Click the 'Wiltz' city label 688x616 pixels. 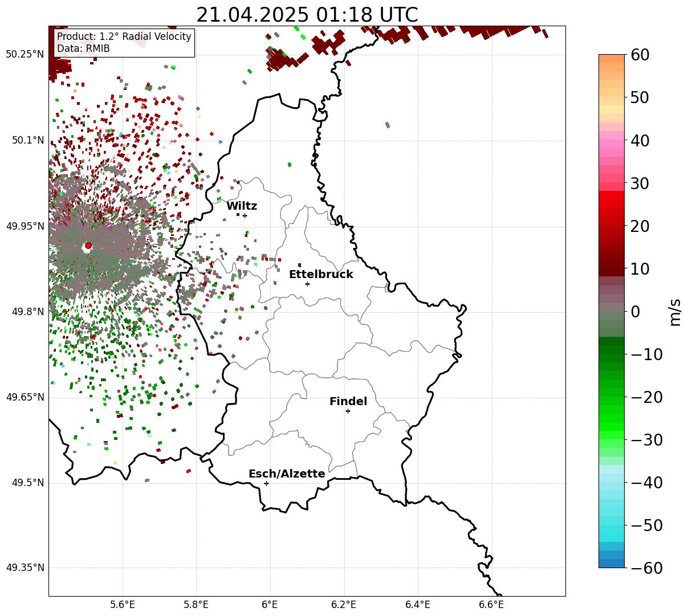(x=242, y=206)
